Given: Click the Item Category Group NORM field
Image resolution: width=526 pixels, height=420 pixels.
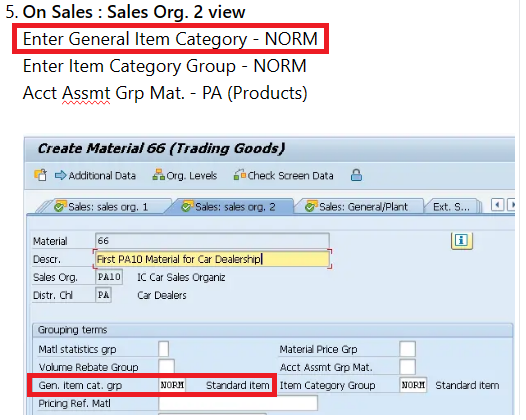Looking at the screenshot, I should [x=413, y=385].
